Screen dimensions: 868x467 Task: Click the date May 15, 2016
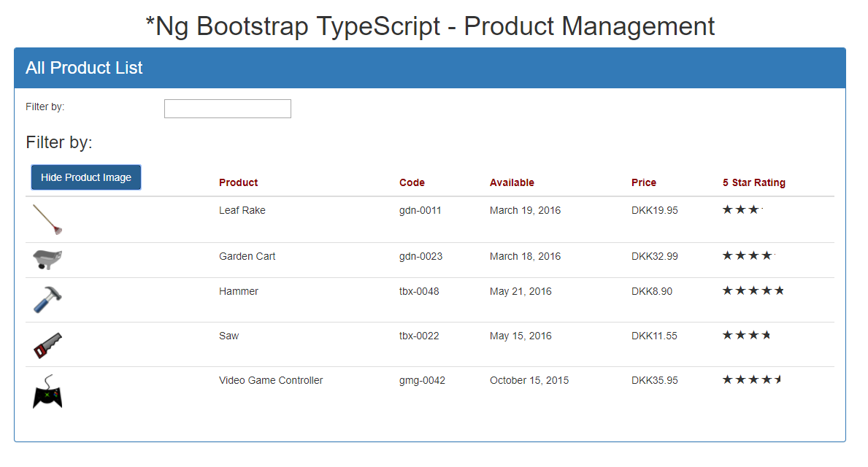pyautogui.click(x=521, y=336)
